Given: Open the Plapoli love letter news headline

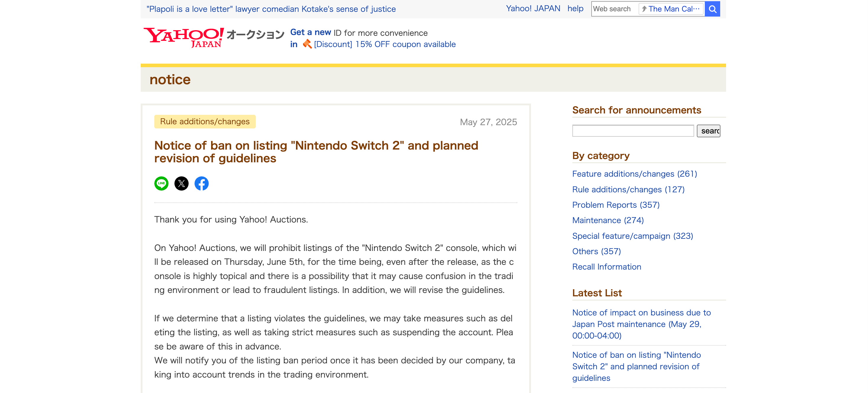Looking at the screenshot, I should coord(271,9).
